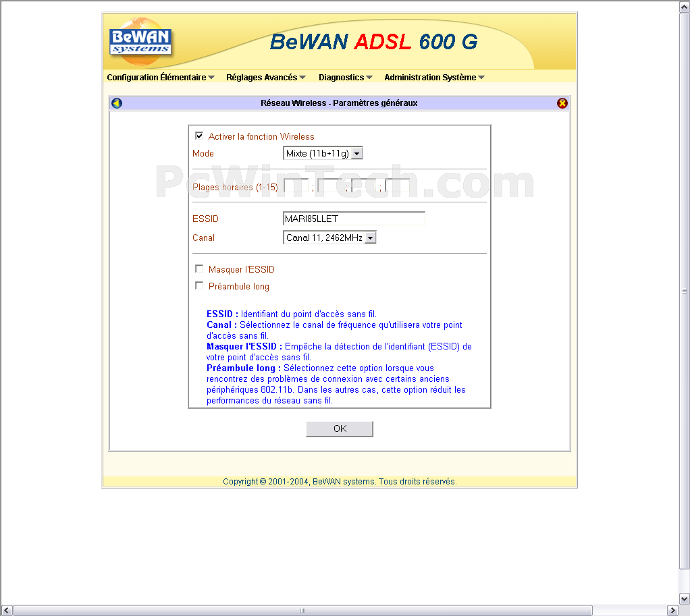Open the Administration Système menu
690x616 pixels.
[434, 78]
